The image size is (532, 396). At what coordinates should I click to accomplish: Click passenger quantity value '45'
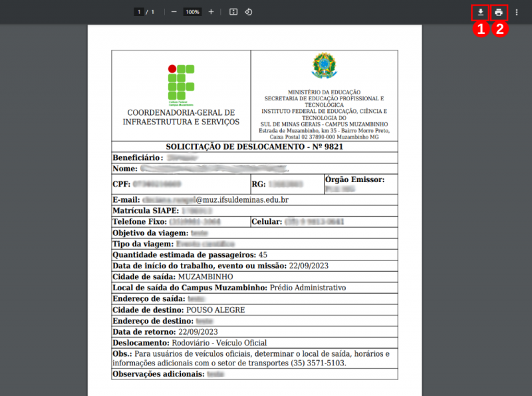point(263,254)
